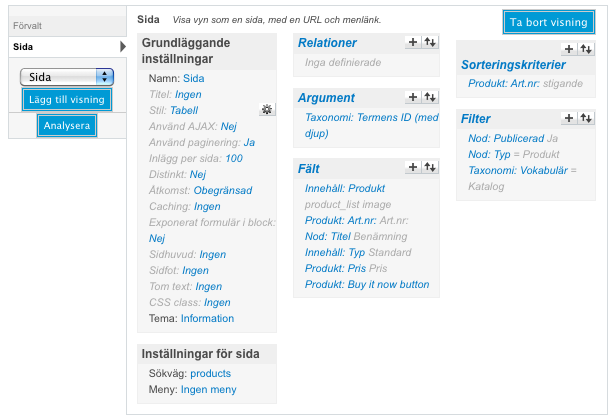Image resolution: width=612 pixels, height=415 pixels.
Task: Click the Analysera button
Action: [67, 126]
